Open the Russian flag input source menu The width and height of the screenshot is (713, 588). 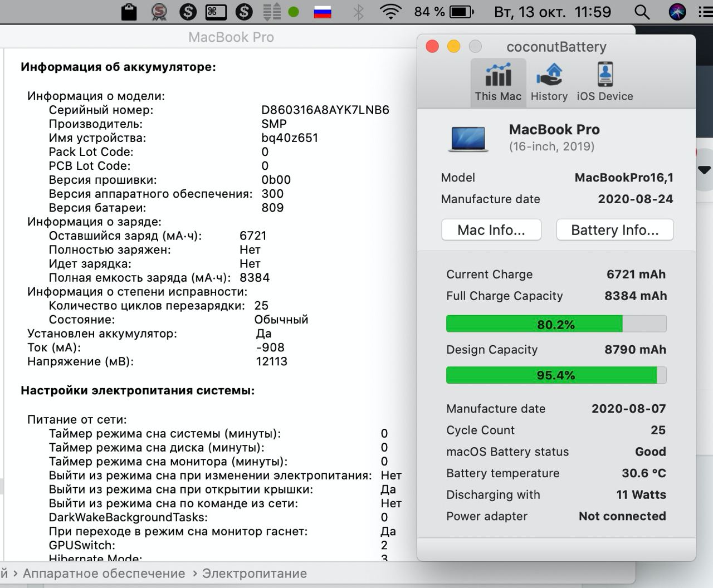(323, 12)
